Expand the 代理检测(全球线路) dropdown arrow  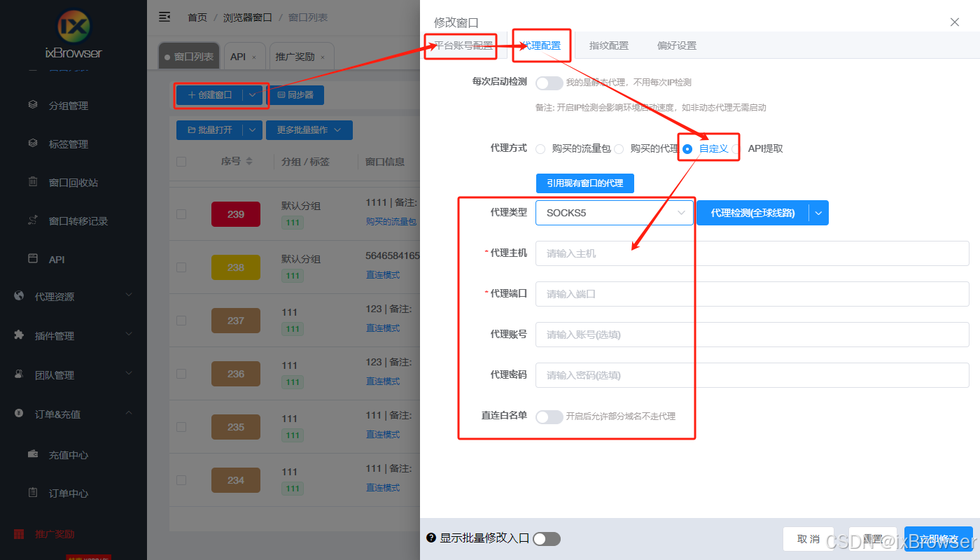pos(818,213)
